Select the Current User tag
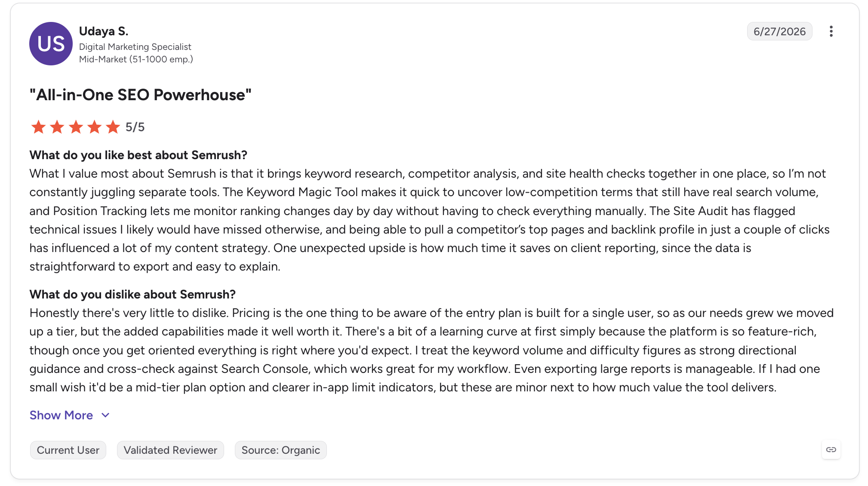868x486 pixels. pos(68,450)
